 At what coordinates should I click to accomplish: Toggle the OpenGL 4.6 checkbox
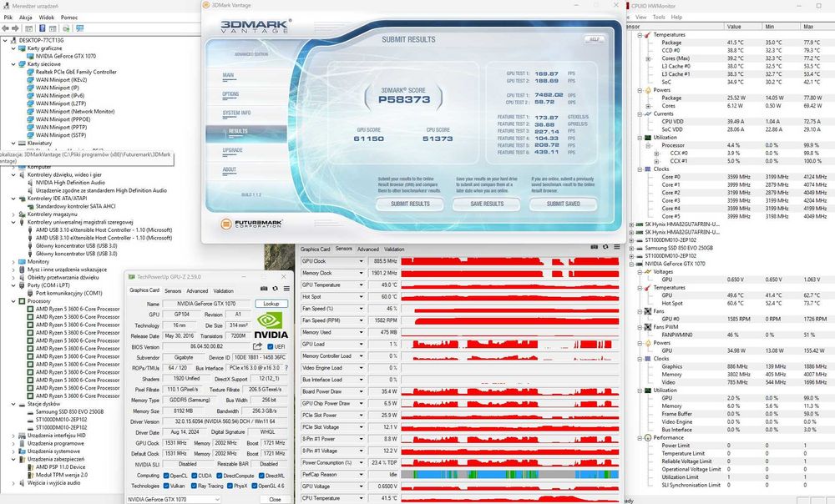(x=254, y=486)
